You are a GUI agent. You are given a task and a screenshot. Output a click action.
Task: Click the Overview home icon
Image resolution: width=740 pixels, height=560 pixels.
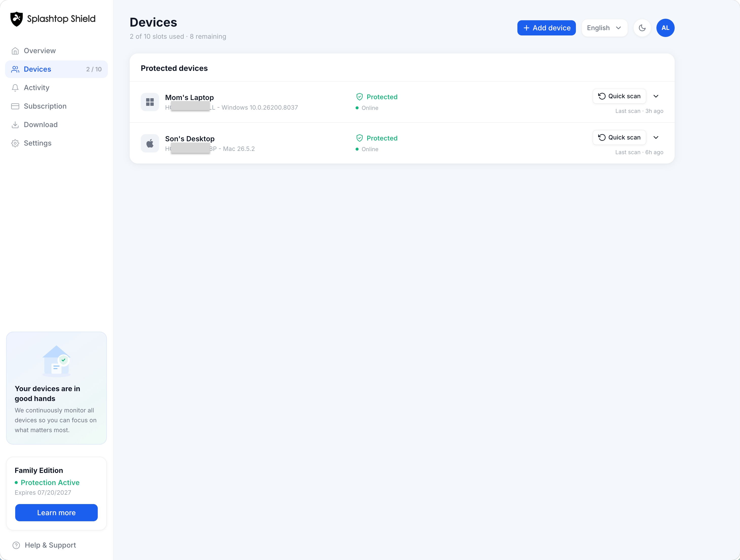coord(15,51)
